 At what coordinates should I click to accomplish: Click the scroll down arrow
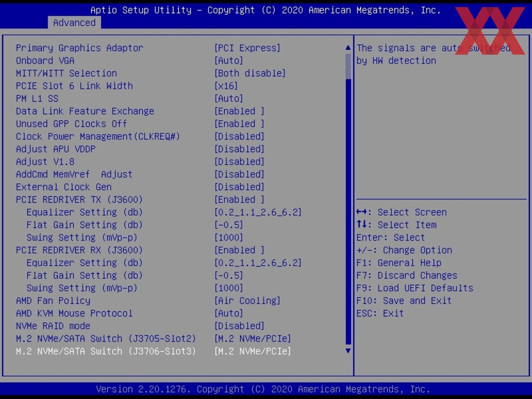coord(348,351)
